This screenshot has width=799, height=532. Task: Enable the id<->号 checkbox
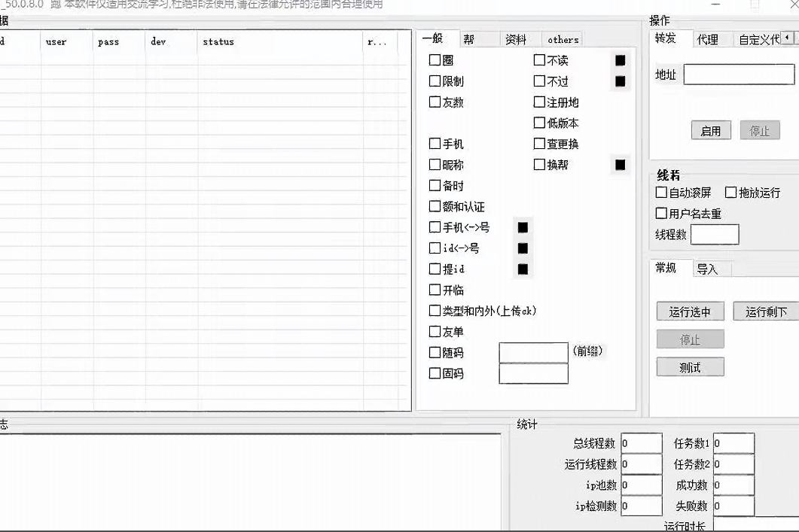pos(435,248)
